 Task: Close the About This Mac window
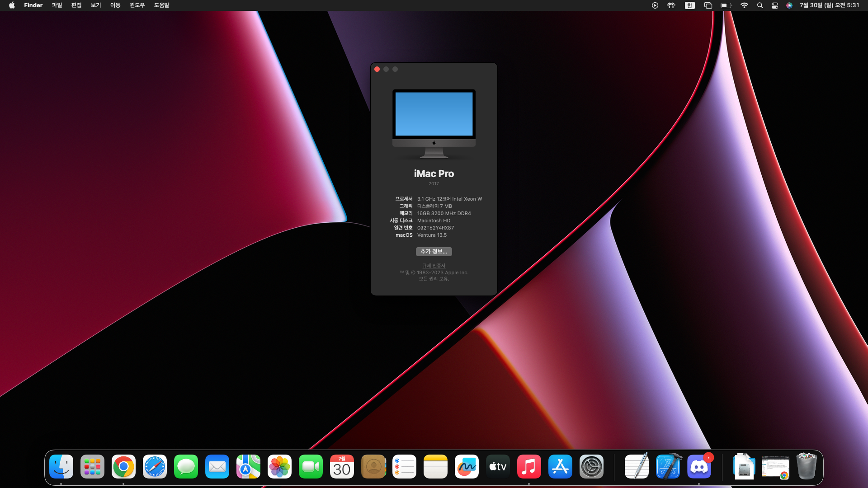(x=377, y=69)
